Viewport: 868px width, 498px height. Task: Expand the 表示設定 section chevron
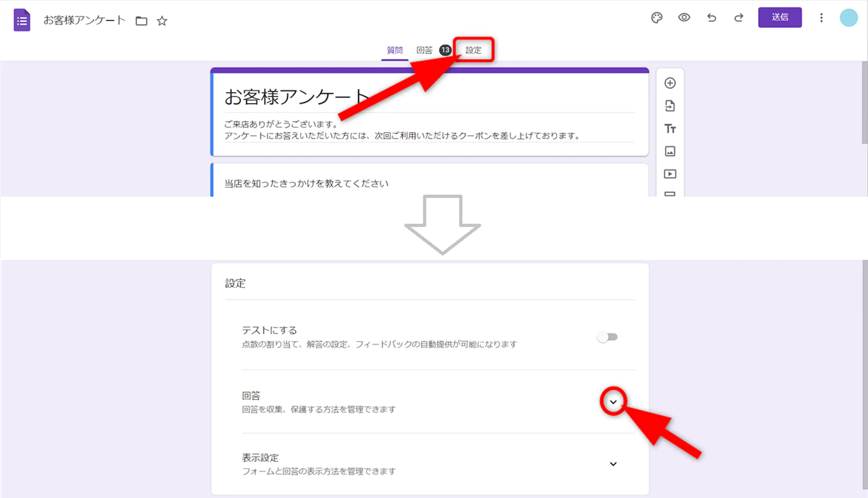coord(613,464)
